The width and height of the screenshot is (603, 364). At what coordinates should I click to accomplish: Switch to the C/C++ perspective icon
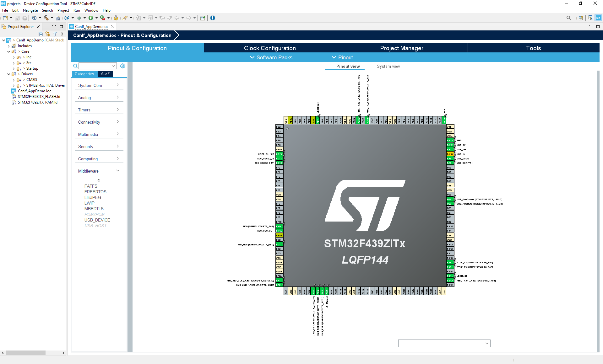[x=591, y=18]
